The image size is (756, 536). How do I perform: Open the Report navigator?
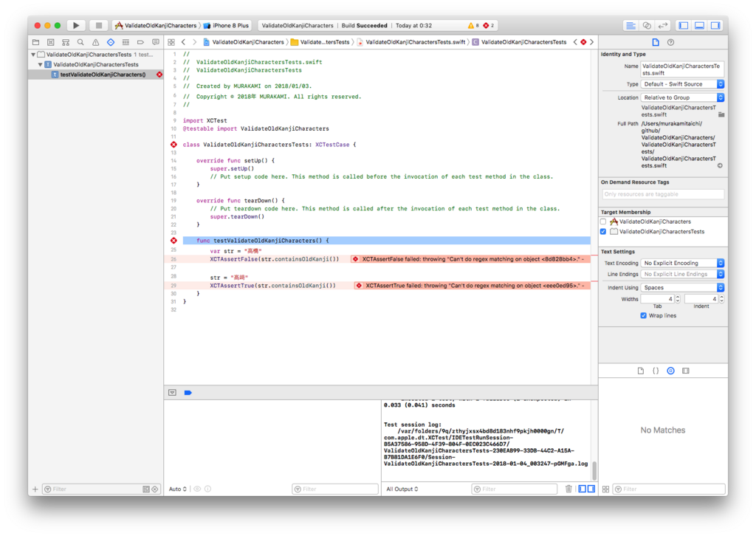pyautogui.click(x=155, y=42)
